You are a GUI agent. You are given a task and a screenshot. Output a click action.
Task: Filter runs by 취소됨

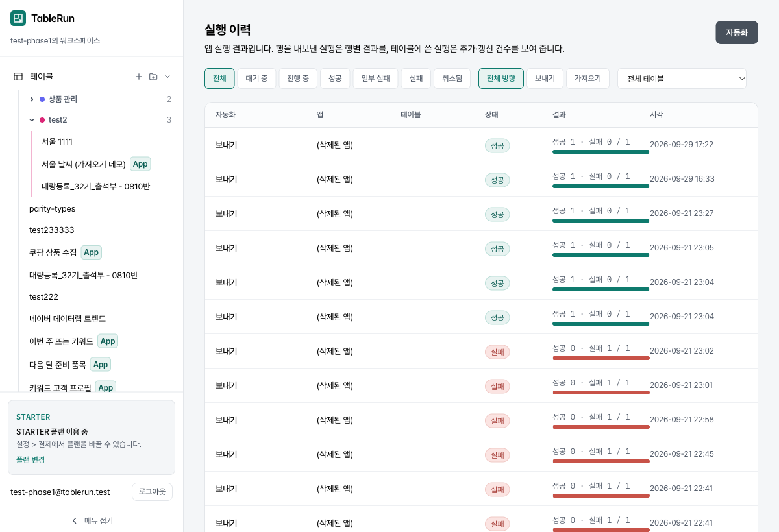coord(452,79)
